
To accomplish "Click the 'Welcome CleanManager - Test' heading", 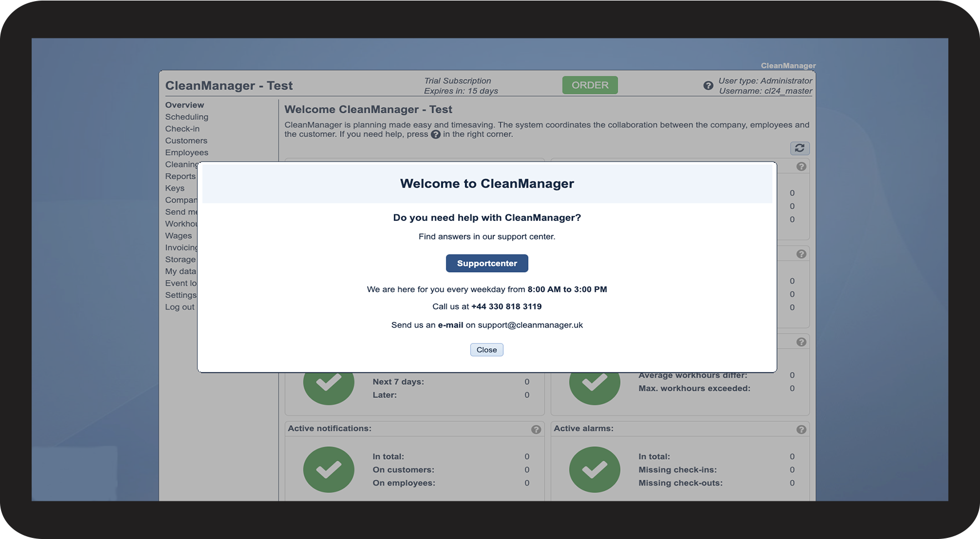I will tap(368, 109).
